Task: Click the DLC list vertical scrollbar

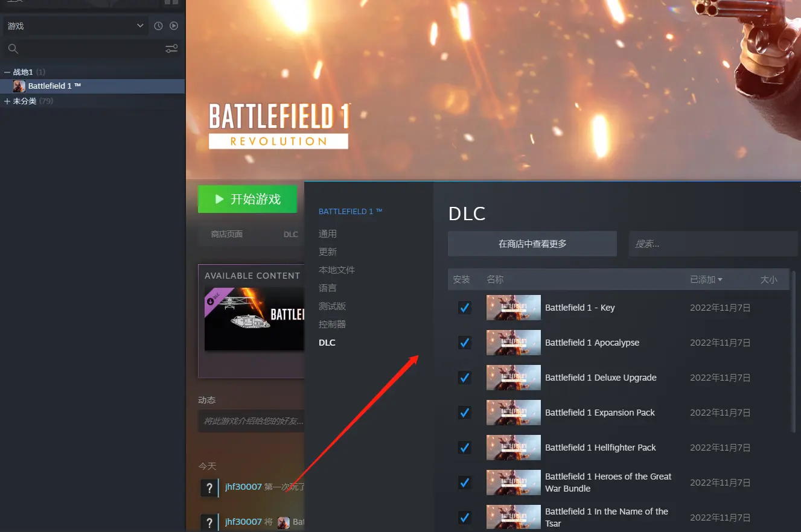Action: coord(793,351)
